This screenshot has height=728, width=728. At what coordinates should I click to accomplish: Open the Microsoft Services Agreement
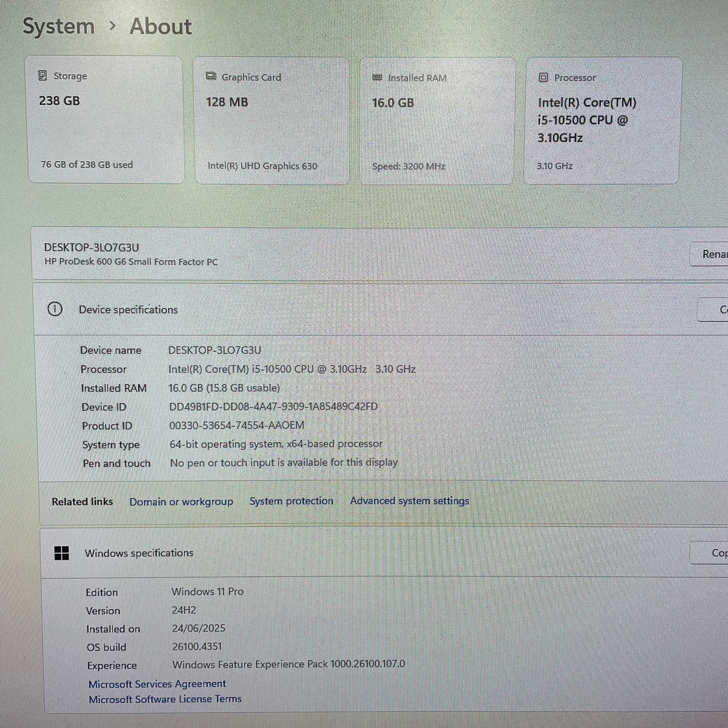(157, 683)
